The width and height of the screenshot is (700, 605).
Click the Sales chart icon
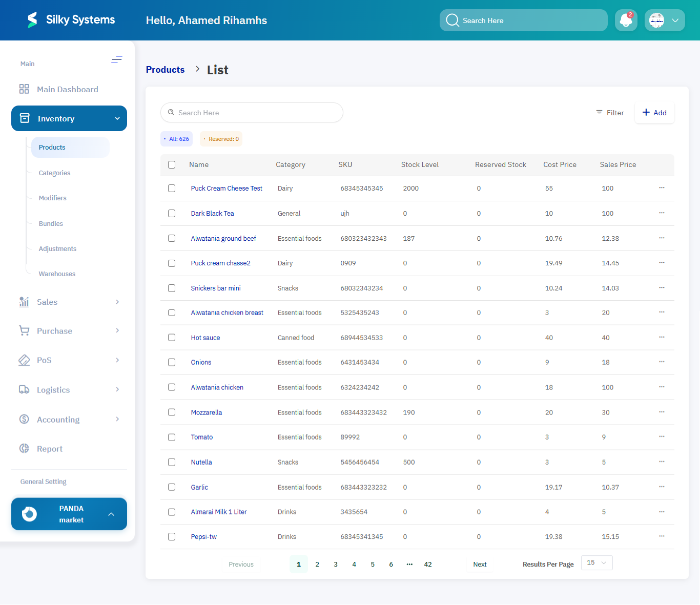click(x=24, y=302)
